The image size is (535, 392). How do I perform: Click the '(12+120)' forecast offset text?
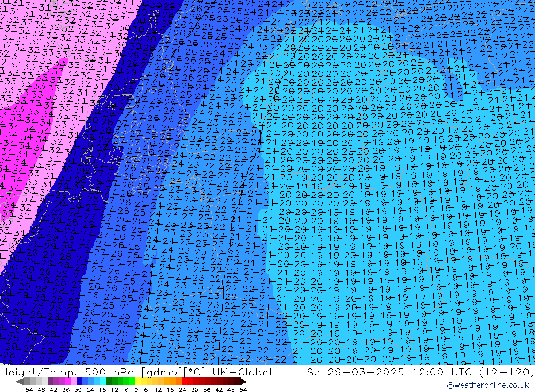pyautogui.click(x=506, y=372)
